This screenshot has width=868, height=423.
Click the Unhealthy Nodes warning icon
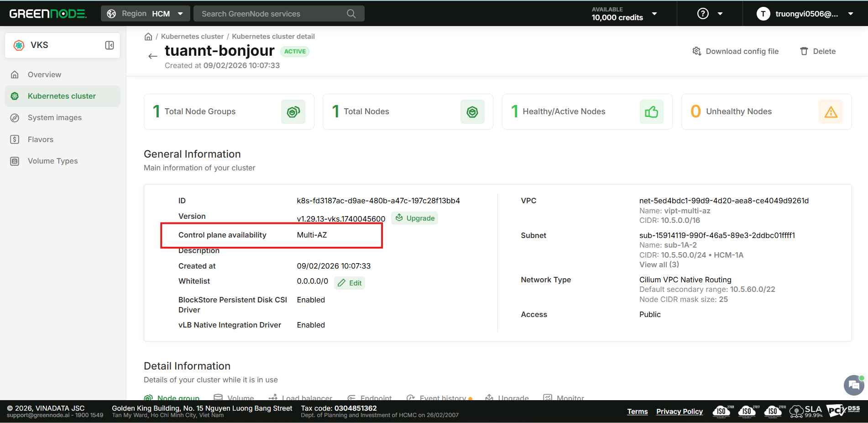click(831, 112)
